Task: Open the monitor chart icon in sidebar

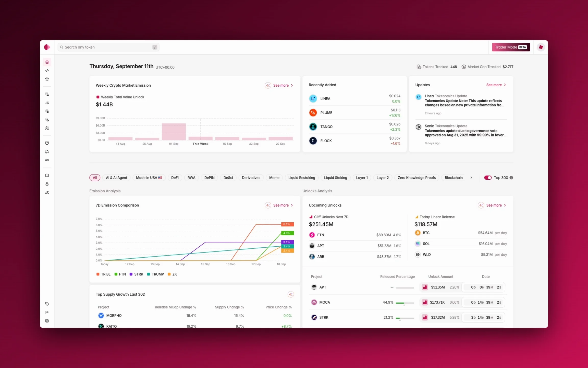Action: click(47, 143)
